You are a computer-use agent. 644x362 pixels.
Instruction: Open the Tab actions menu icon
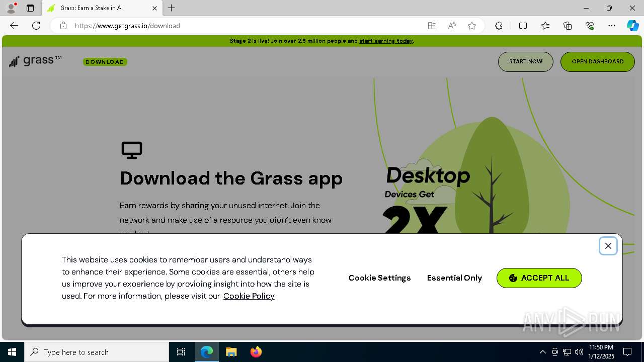(30, 8)
